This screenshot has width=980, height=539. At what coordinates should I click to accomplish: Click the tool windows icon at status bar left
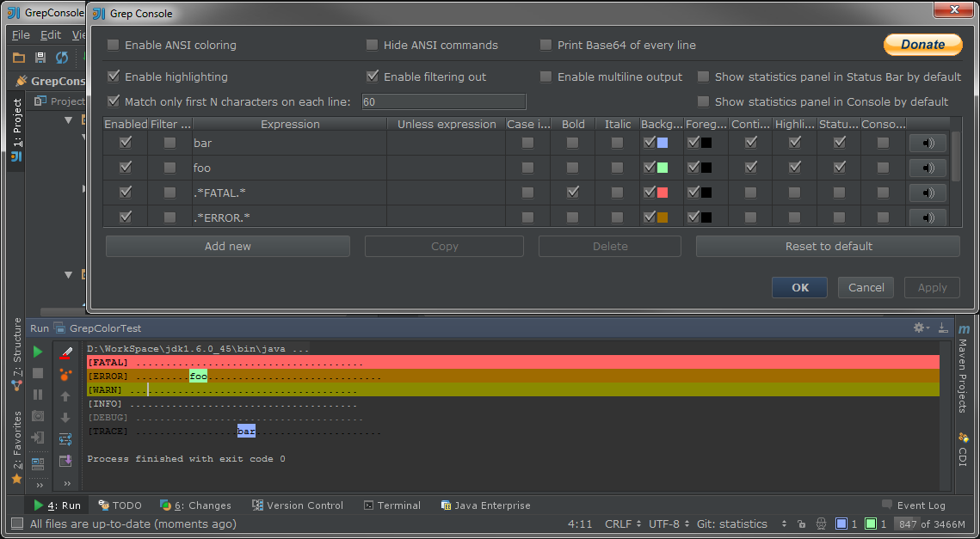pyautogui.click(x=17, y=524)
